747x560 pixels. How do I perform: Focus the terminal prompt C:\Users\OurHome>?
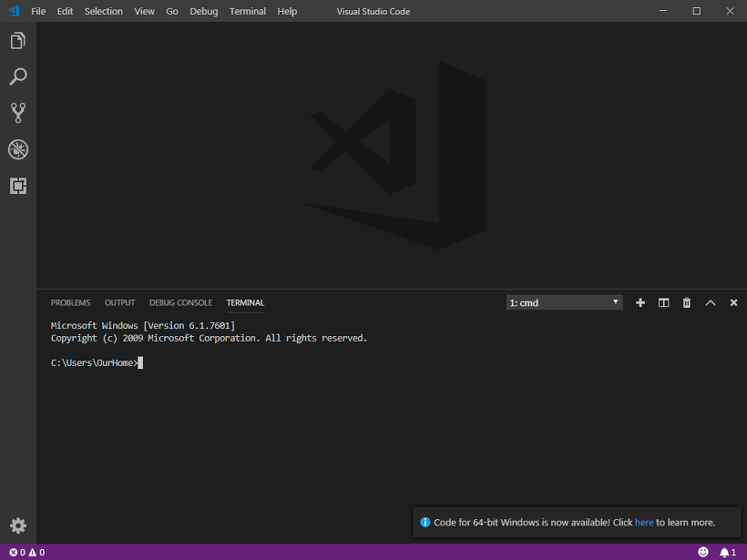[x=95, y=362]
